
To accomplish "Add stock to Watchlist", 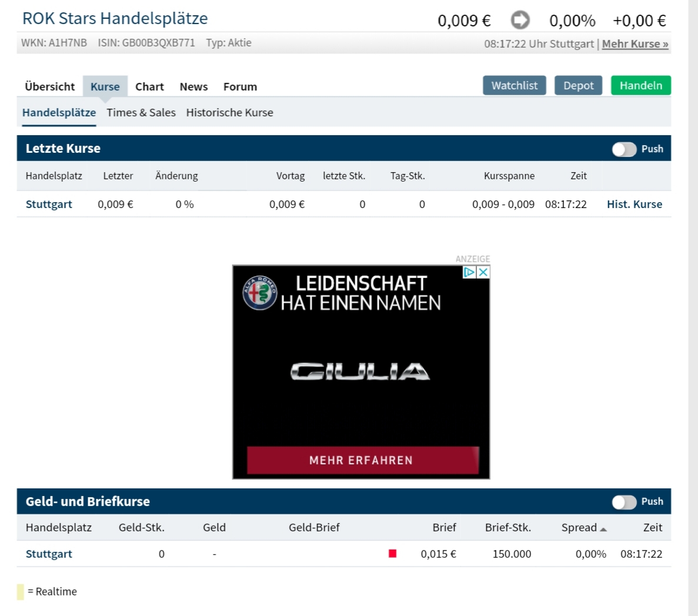I will [x=515, y=86].
